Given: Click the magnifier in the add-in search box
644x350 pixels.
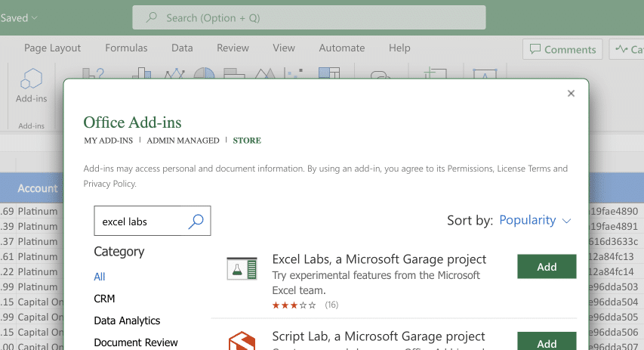Looking at the screenshot, I should (x=196, y=221).
